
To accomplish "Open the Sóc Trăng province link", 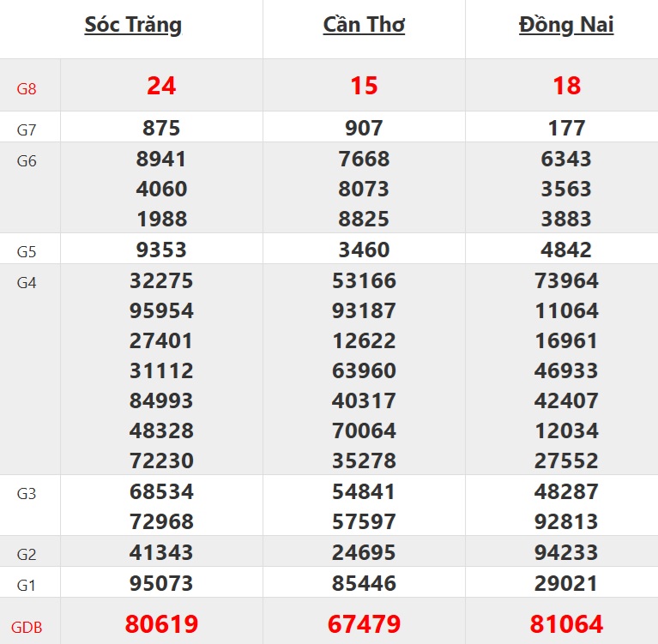I will pyautogui.click(x=133, y=25).
